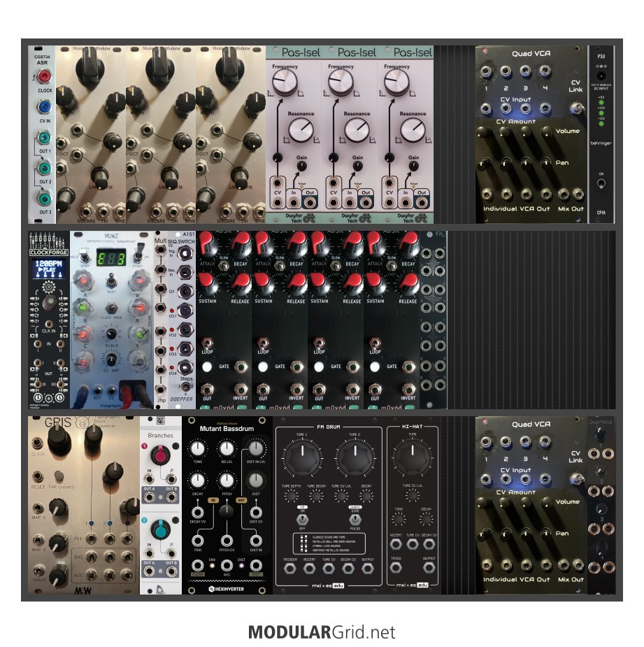Click the TUNE 1 knob on FM Drum
The image size is (644, 647).
[x=302, y=457]
